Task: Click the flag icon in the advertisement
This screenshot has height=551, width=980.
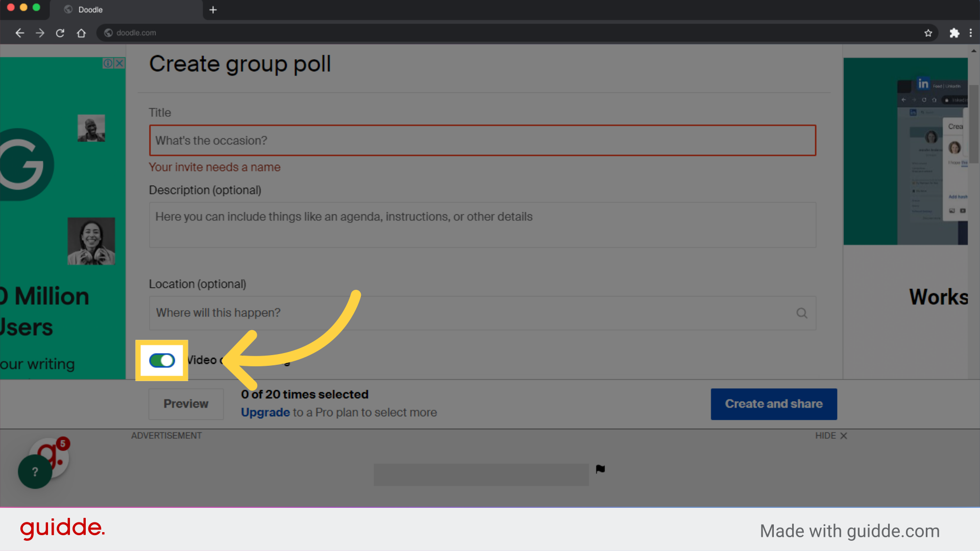Action: pos(600,468)
